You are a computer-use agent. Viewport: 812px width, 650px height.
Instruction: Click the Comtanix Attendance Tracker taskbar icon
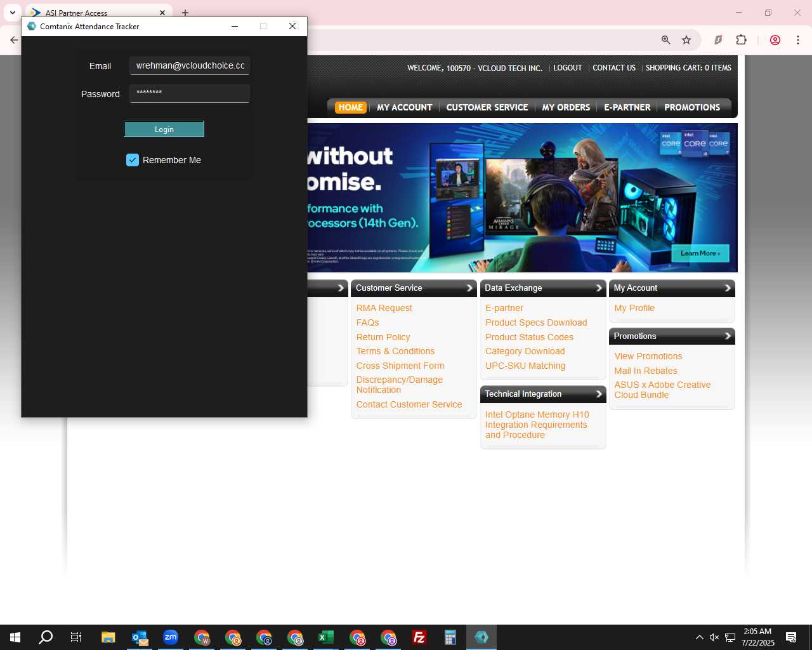481,637
